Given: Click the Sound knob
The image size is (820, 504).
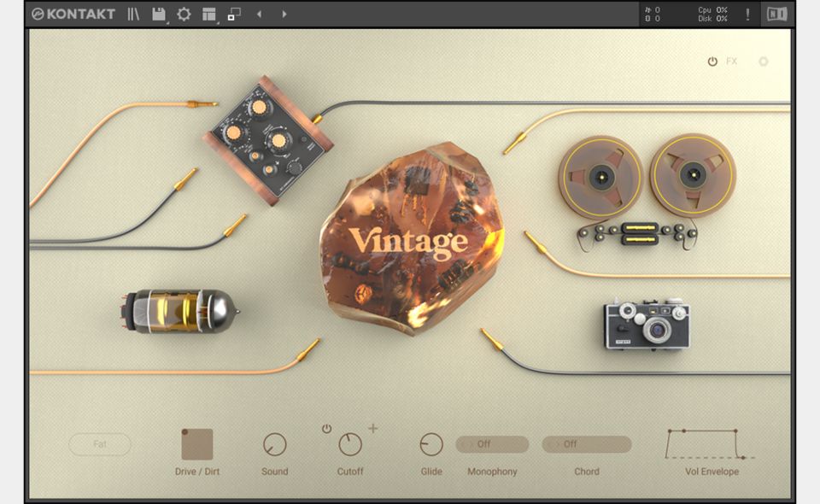Looking at the screenshot, I should coord(274,445).
